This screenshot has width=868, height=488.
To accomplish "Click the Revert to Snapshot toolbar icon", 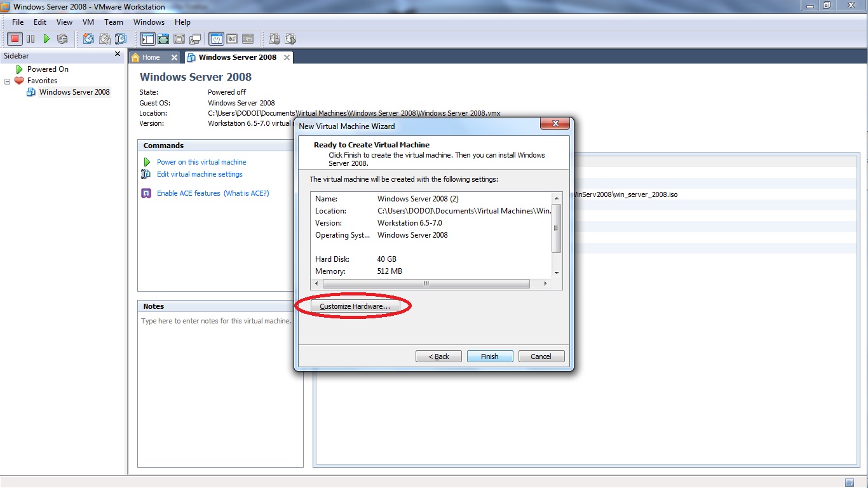I will coord(104,39).
